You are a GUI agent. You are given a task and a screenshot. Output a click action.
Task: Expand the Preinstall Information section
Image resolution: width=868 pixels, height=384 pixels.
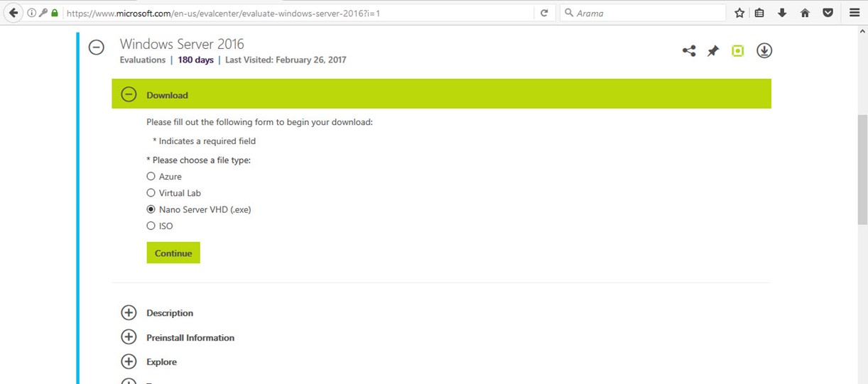point(129,337)
